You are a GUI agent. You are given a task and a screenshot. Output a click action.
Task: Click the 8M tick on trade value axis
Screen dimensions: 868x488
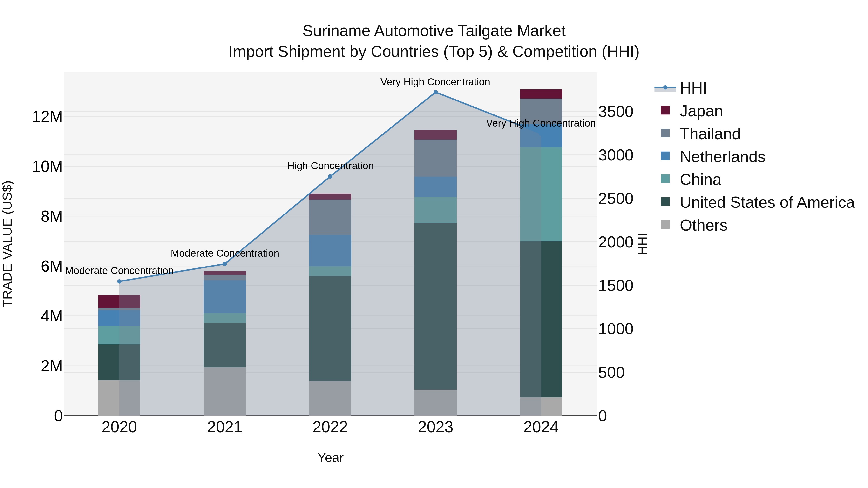pyautogui.click(x=52, y=217)
